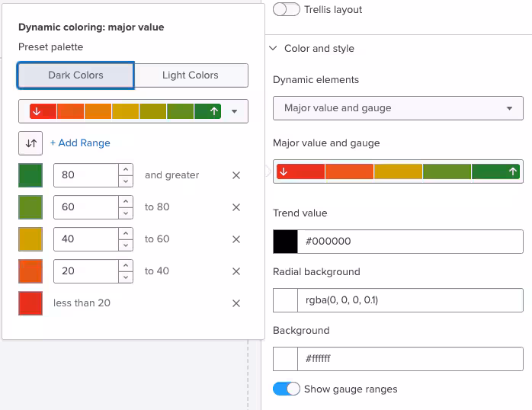Click the black Trend value swatch
532x410 pixels.
coord(285,242)
